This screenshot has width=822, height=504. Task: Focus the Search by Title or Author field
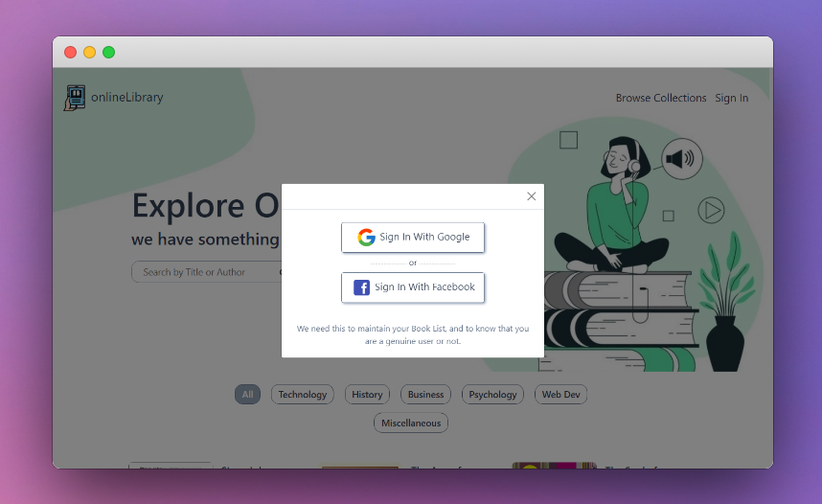click(x=207, y=272)
